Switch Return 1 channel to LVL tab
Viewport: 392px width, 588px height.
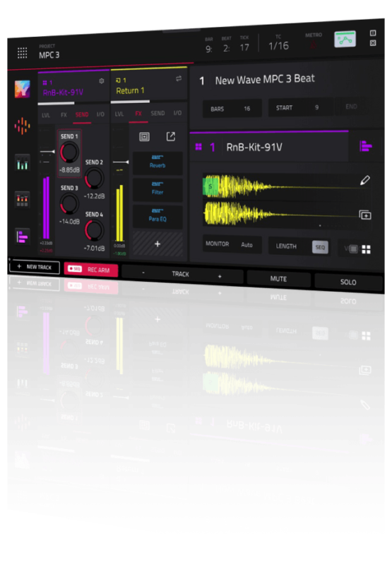coord(119,114)
